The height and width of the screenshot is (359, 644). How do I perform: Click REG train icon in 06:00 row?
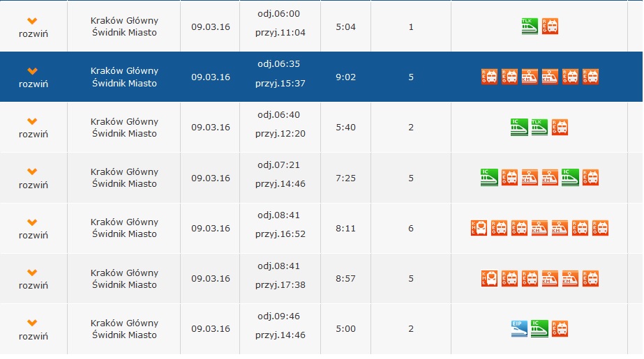coord(550,26)
